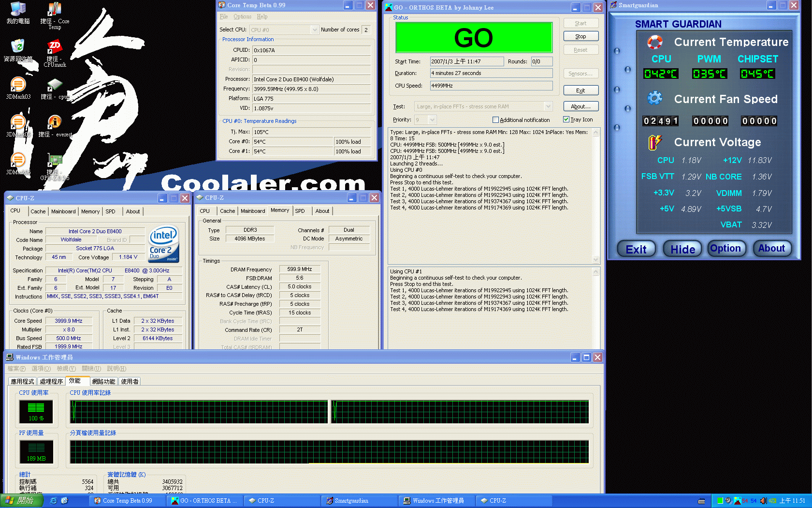The height and width of the screenshot is (508, 812).
Task: Open the Options menu in Core Temp
Action: [x=242, y=16]
